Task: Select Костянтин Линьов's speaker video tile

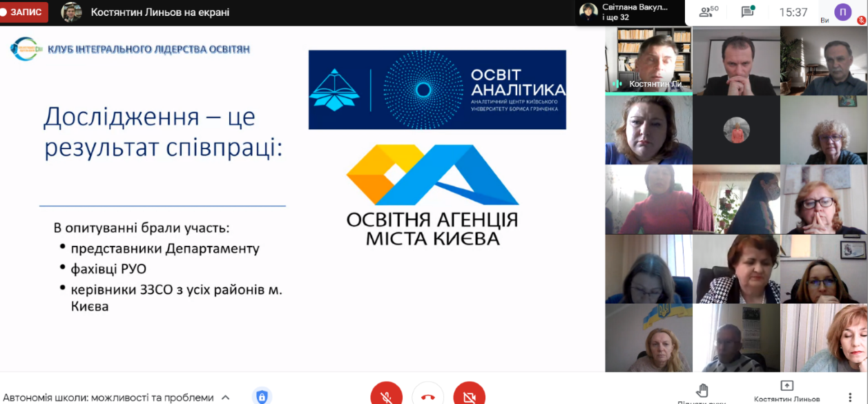Action: (x=648, y=60)
